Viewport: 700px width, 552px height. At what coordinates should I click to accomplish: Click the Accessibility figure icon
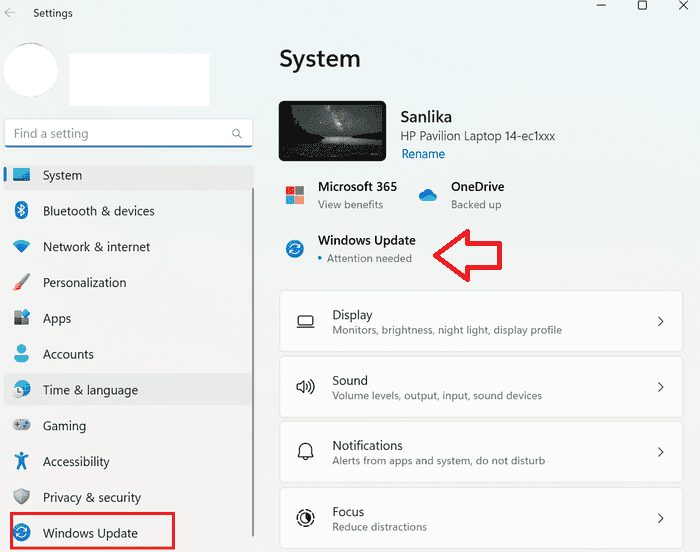coord(21,460)
